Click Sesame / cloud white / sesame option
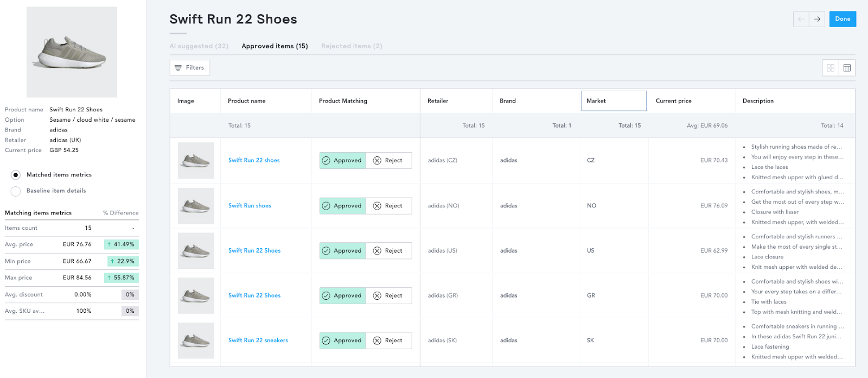The width and height of the screenshot is (868, 378). (x=93, y=120)
